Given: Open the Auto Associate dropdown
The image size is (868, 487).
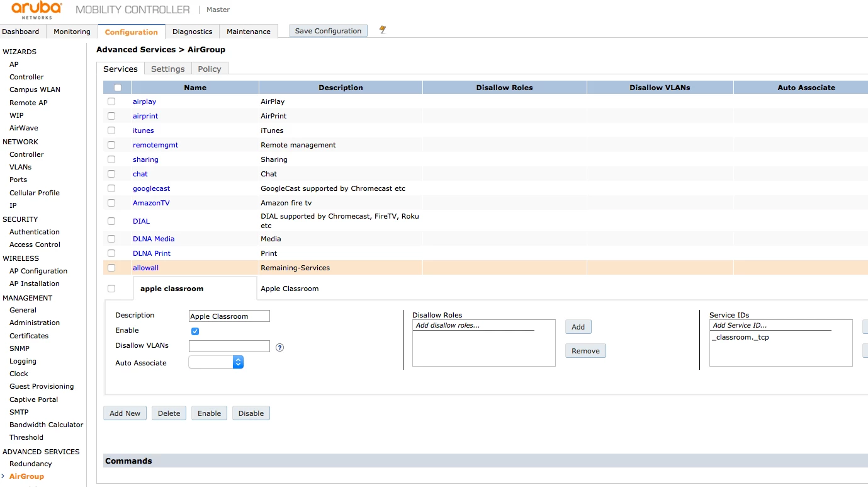Looking at the screenshot, I should tap(216, 362).
